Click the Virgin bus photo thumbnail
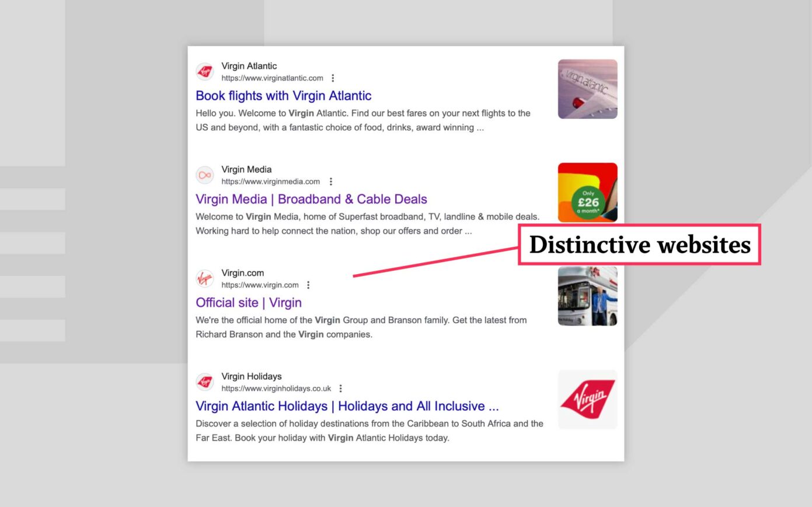The image size is (812, 507). 587,296
